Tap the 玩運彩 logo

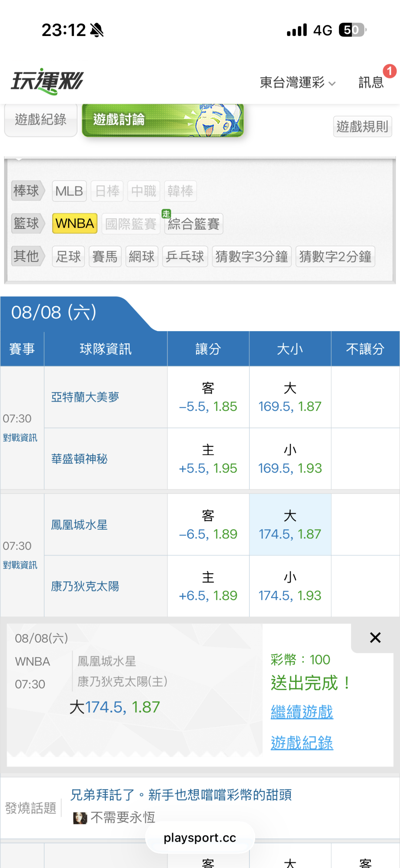47,81
